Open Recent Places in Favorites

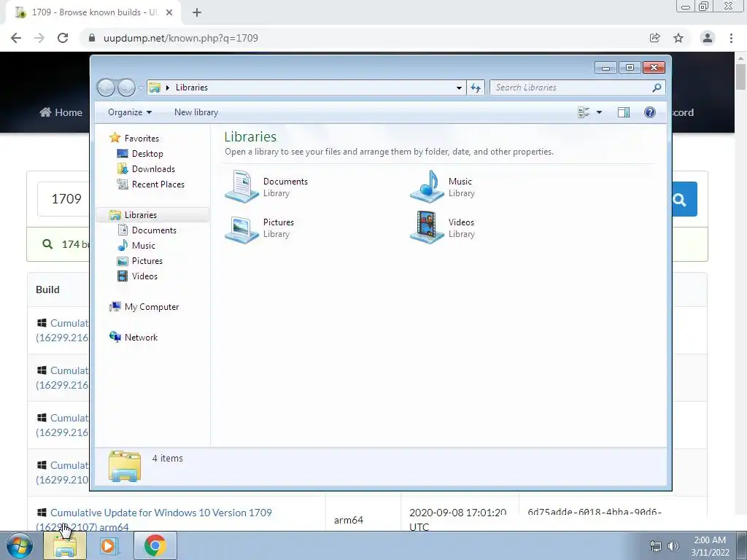point(158,184)
